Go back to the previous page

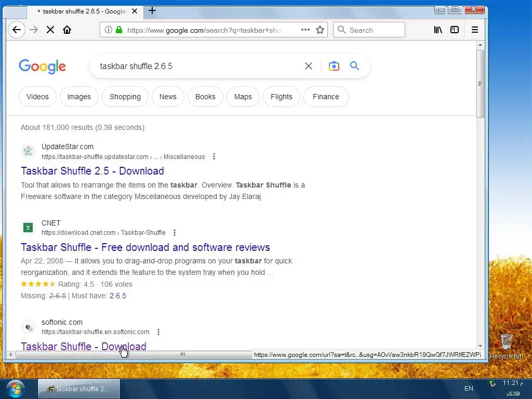(x=16, y=30)
